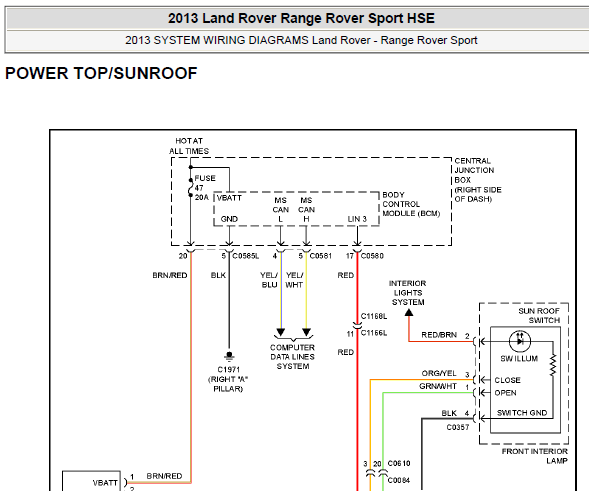Click the arrowhead ending the YEL/WHT wire
Image resolution: width=589 pixels, height=491 pixels.
(306, 332)
